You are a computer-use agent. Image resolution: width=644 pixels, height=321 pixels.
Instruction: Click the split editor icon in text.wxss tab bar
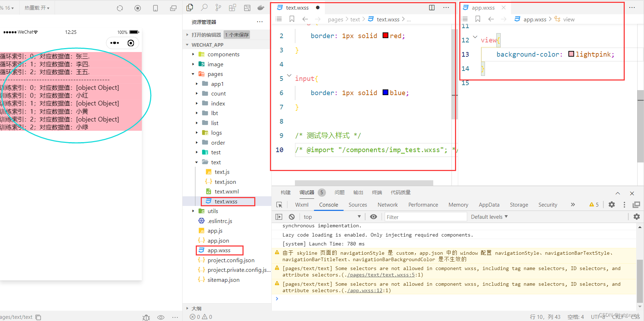[432, 7]
